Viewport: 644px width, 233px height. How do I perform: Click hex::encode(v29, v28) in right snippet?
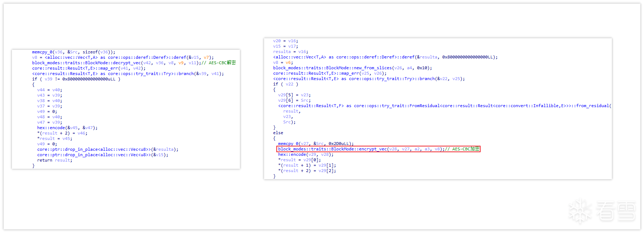pyautogui.click(x=306, y=154)
